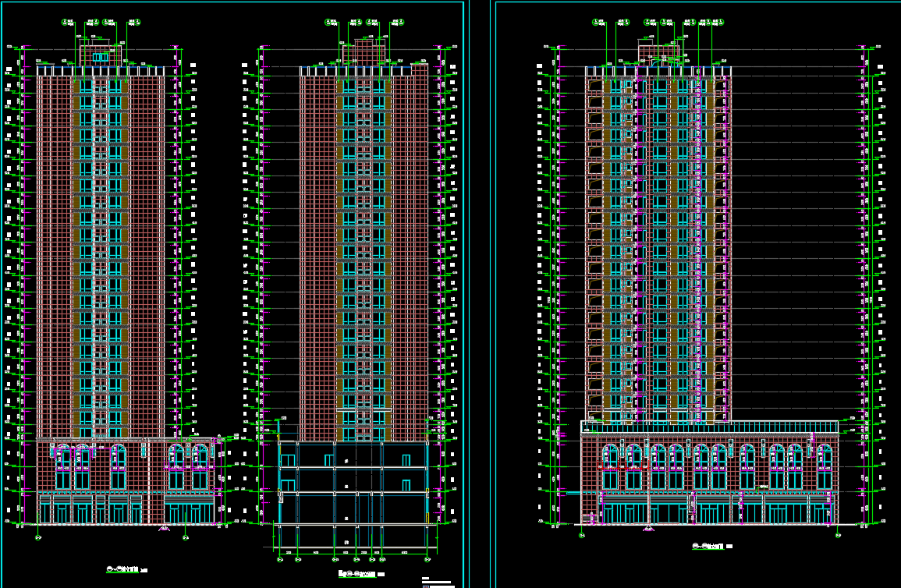Pick the bottom-right axis bubble of right elevation

[x=838, y=535]
